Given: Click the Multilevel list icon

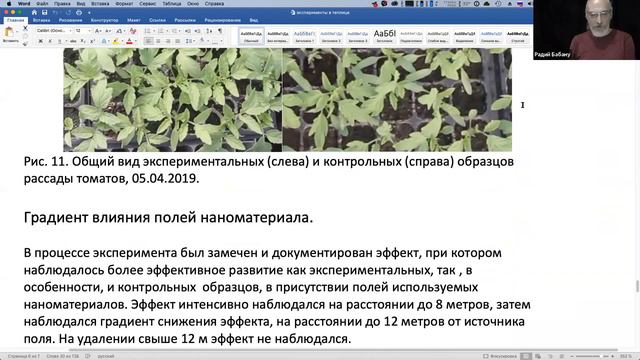Looking at the screenshot, I should tap(175, 31).
